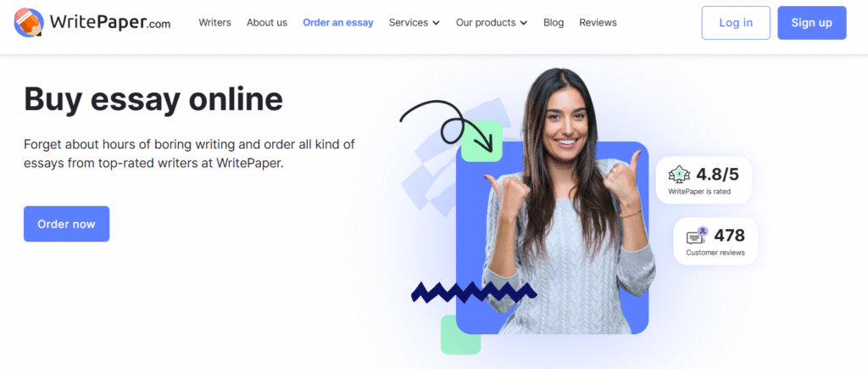Go to About us
The width and height of the screenshot is (868, 369).
pos(267,23)
